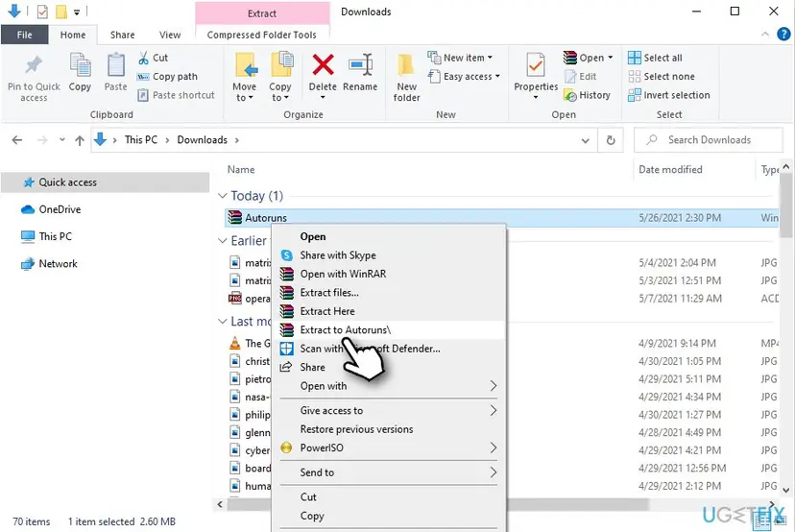The height and width of the screenshot is (532, 795).
Task: Click Select none in ribbon
Action: (662, 77)
